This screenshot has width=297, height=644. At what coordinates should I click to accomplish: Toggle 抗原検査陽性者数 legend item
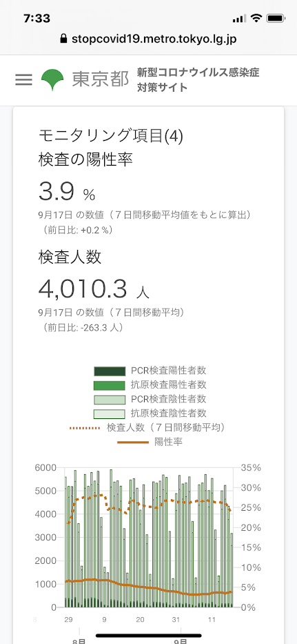pyautogui.click(x=150, y=385)
